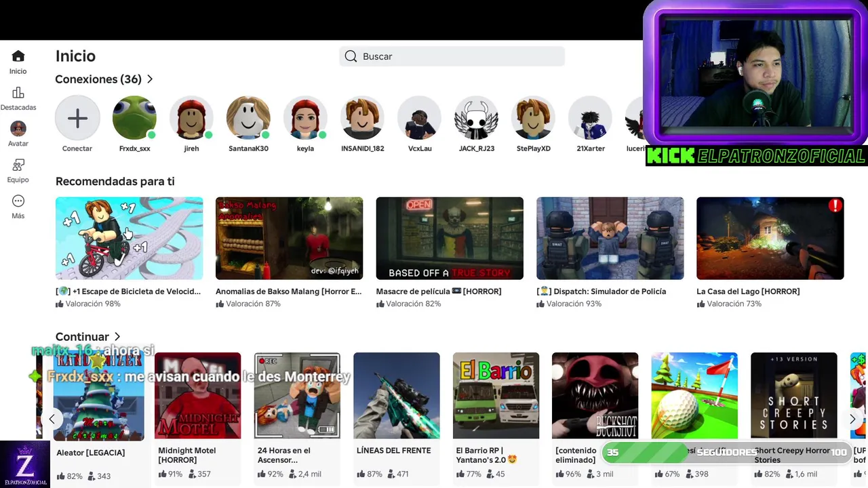Open Buckshot contenido eliminado thumbnail
This screenshot has width=868, height=488.
595,395
